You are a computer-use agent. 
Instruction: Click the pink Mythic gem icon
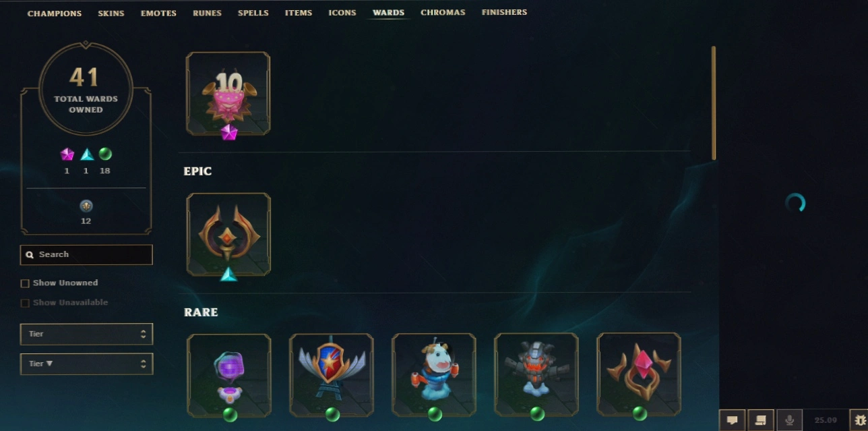click(x=67, y=154)
